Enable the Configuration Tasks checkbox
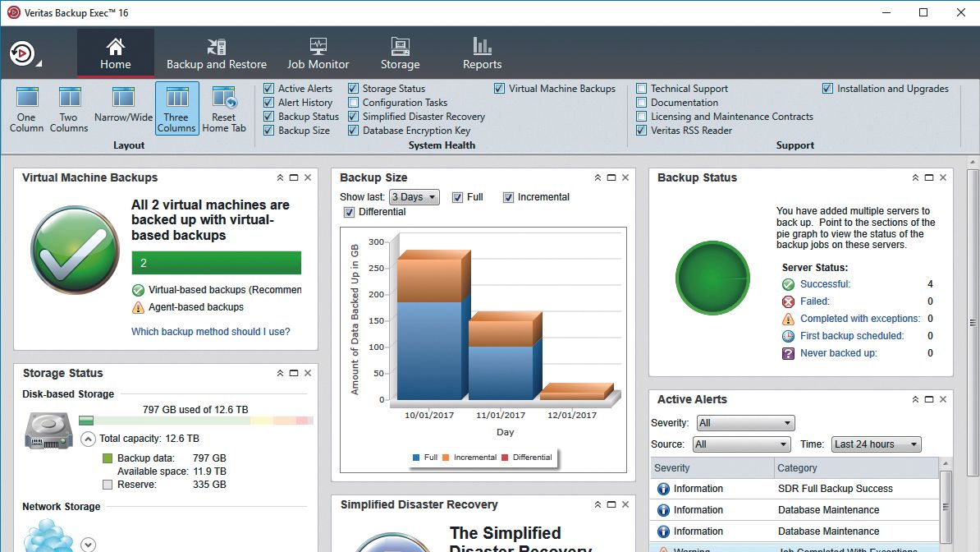 coord(353,103)
